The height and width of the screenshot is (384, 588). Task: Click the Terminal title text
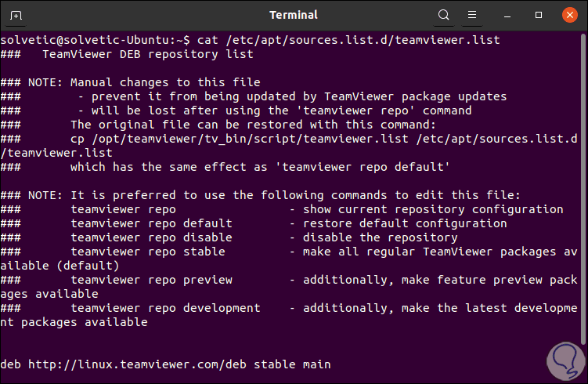pyautogui.click(x=294, y=15)
